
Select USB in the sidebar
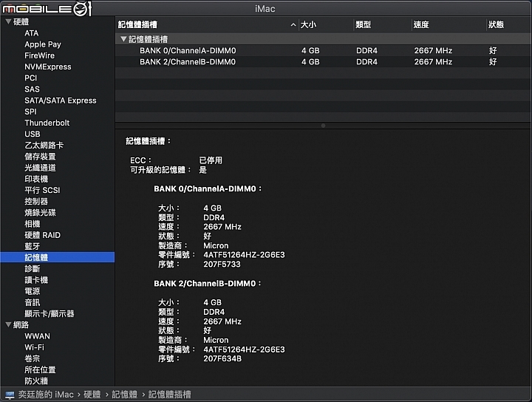point(33,134)
